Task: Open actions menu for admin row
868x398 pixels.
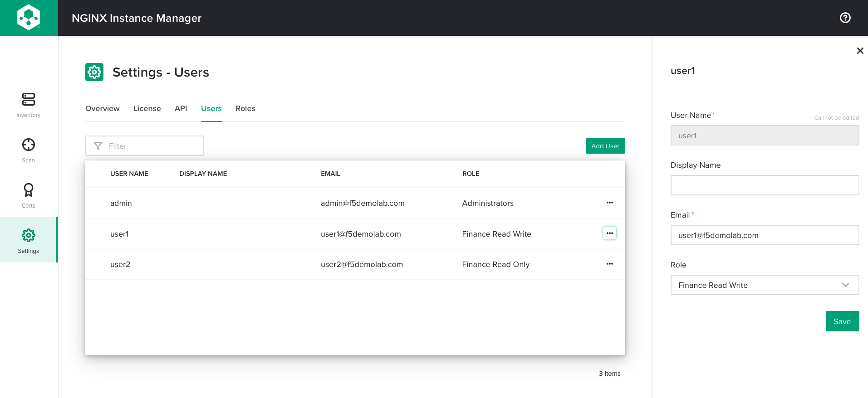Action: tap(609, 203)
